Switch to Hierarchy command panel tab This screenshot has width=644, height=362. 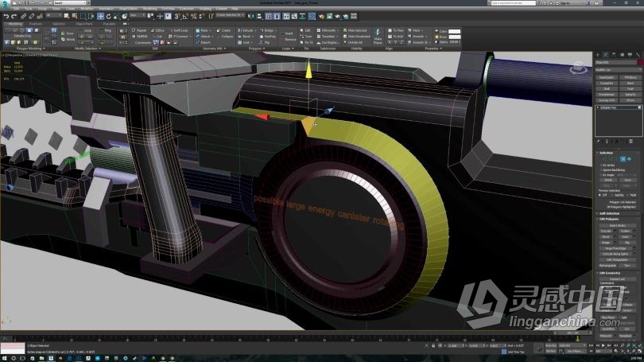tap(614, 55)
